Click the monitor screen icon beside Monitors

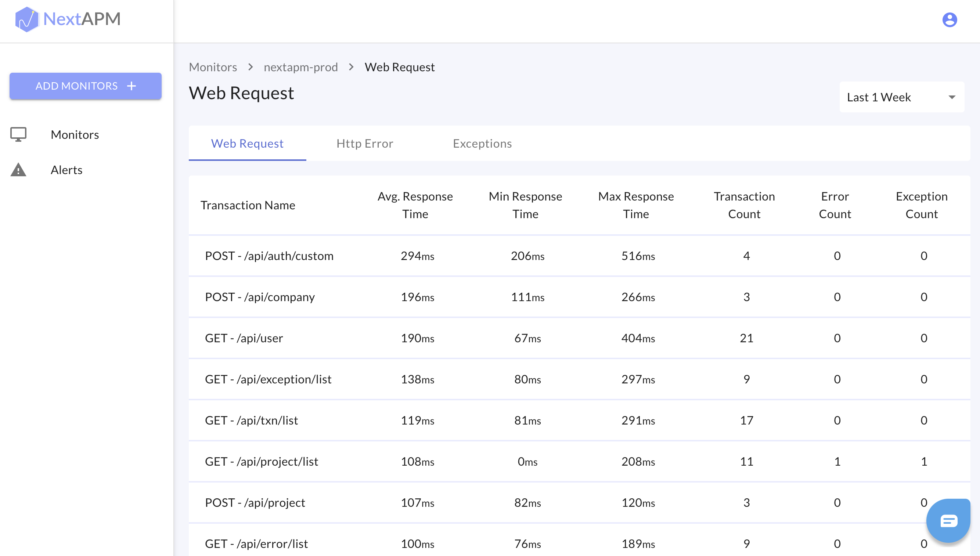pyautogui.click(x=18, y=134)
